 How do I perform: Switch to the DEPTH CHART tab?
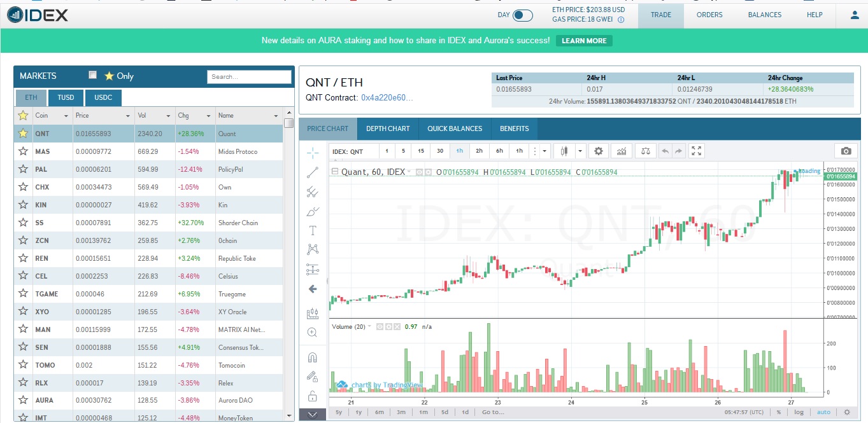(x=388, y=128)
